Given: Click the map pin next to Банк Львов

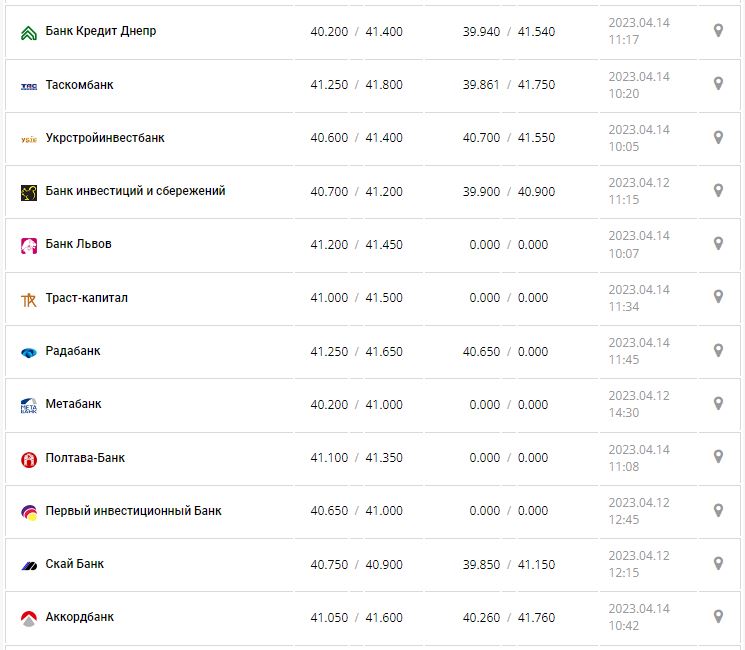Looking at the screenshot, I should tap(718, 243).
